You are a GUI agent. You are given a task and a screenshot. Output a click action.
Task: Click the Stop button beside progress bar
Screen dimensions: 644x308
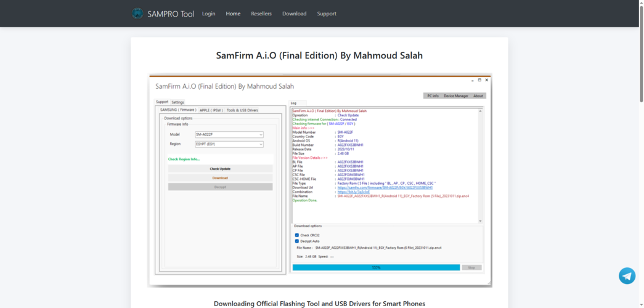coord(471,267)
